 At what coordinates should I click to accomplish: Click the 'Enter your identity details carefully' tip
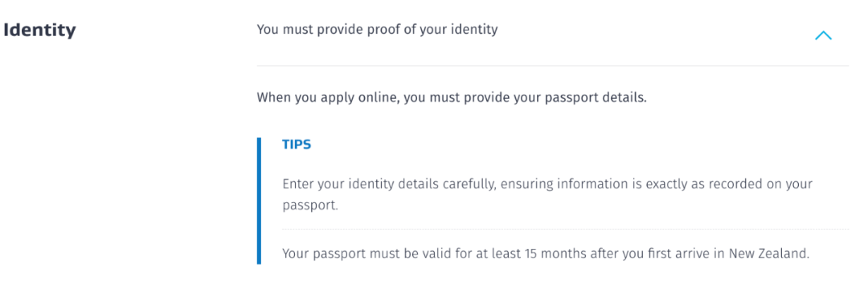pos(547,194)
